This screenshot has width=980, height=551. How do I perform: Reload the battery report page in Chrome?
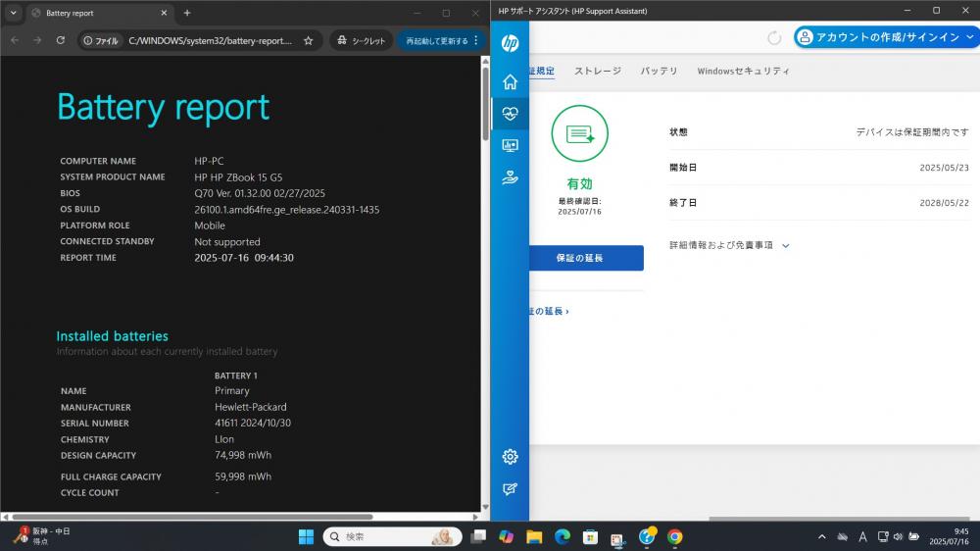coord(60,40)
